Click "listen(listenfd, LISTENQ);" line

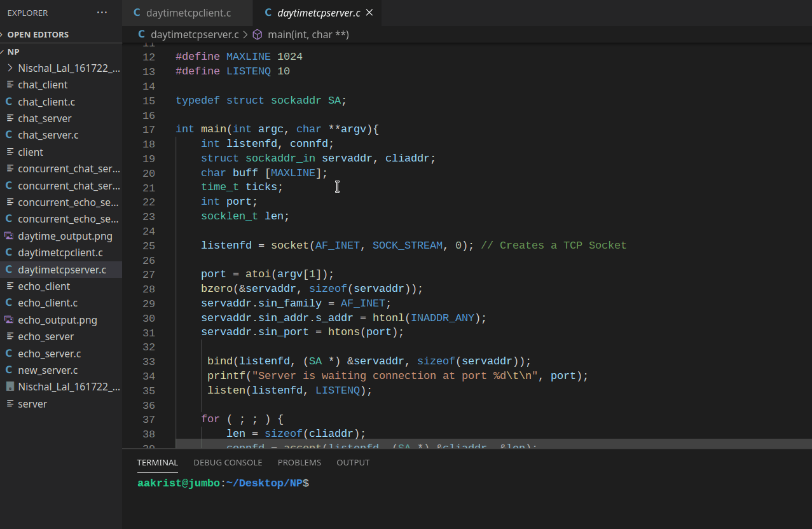click(290, 390)
